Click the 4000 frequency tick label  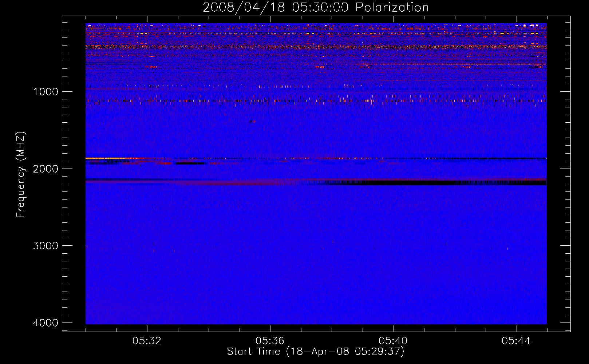click(x=46, y=323)
